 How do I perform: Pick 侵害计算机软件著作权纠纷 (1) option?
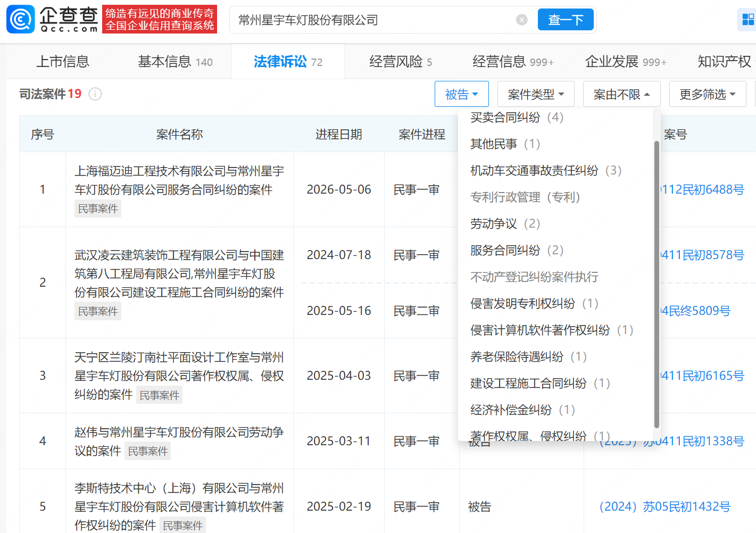click(x=552, y=330)
